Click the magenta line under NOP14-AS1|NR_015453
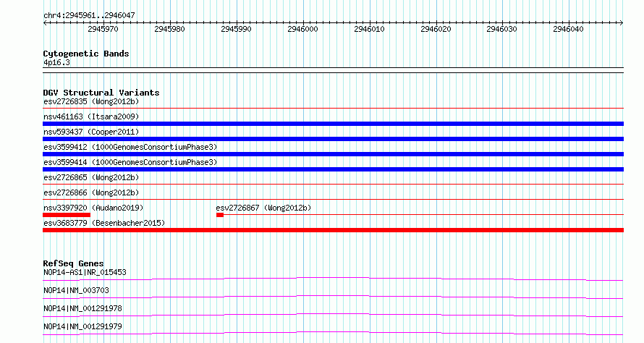The width and height of the screenshot is (644, 343). point(333,279)
